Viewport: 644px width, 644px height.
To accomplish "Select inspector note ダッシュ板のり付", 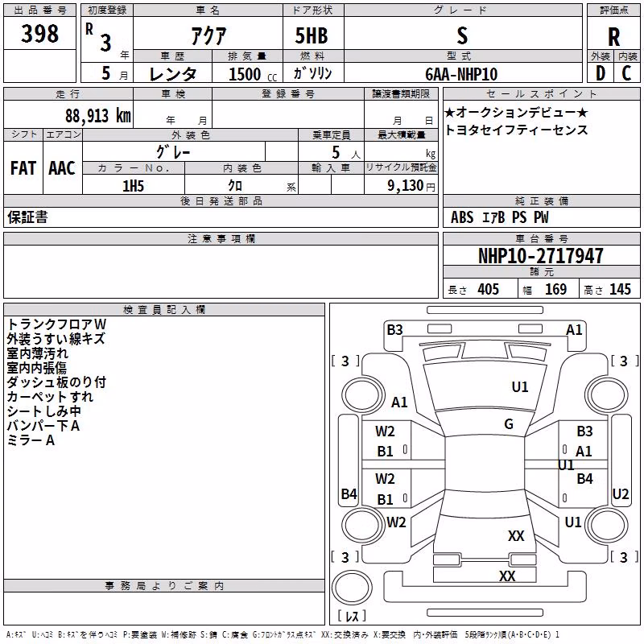I will 56,382.
